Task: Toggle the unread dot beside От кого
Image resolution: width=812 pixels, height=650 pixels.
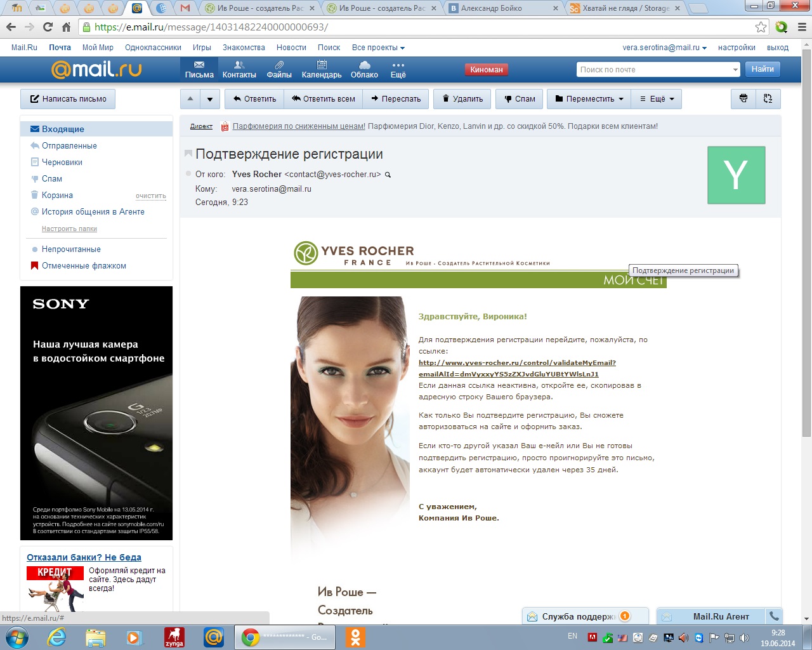Action: (188, 174)
